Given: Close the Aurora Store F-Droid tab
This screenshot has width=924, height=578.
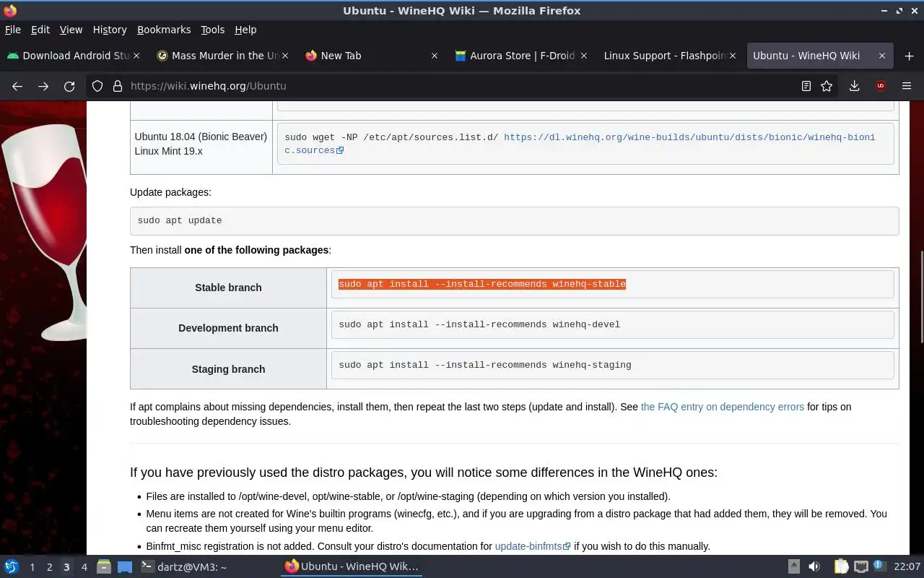Looking at the screenshot, I should coord(584,56).
